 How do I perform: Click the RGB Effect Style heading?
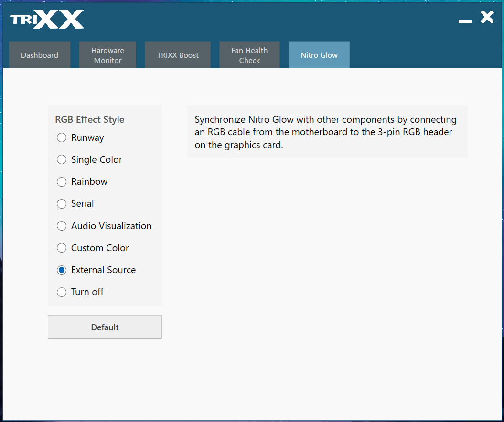tap(90, 119)
